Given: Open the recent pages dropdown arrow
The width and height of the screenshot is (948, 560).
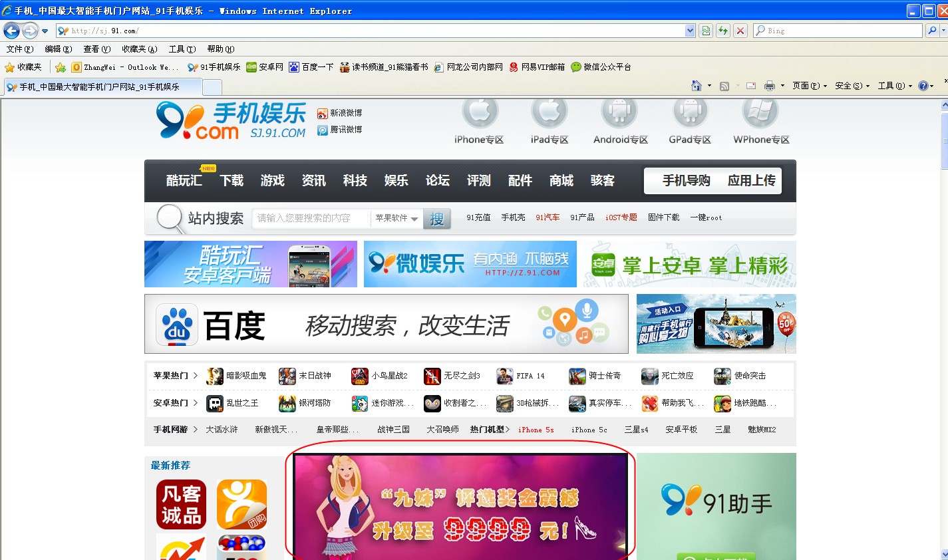Looking at the screenshot, I should [45, 31].
